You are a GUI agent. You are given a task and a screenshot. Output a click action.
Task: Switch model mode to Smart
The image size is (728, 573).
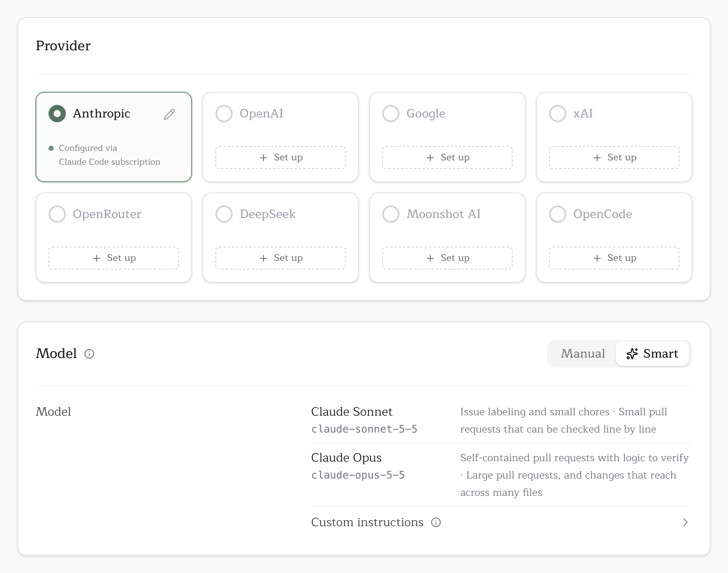(652, 354)
